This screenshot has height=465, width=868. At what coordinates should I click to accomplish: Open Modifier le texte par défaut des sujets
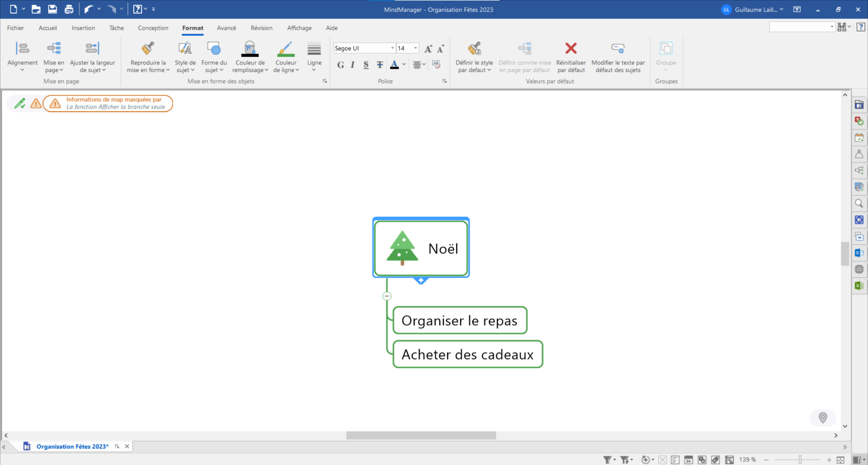click(618, 49)
